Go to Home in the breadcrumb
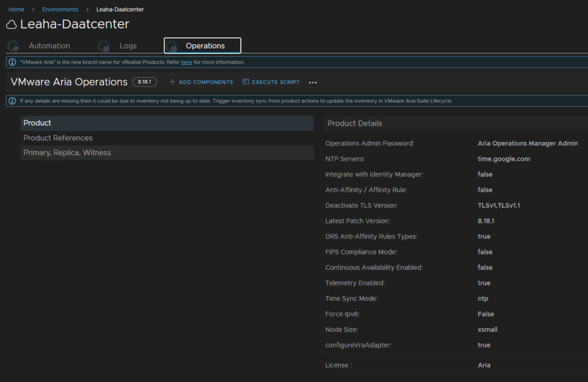This screenshot has height=382, width=588. (x=17, y=9)
